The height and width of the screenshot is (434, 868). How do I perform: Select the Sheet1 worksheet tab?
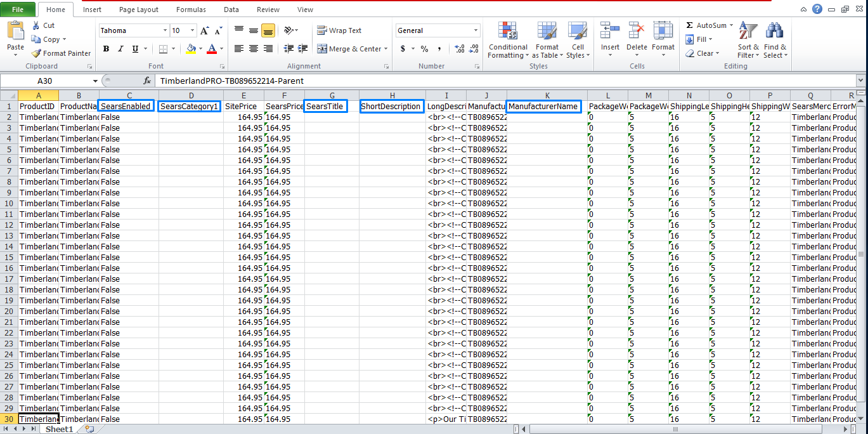coord(59,430)
